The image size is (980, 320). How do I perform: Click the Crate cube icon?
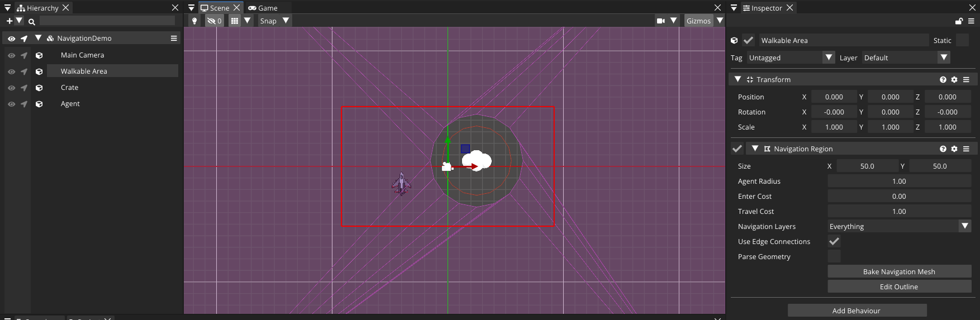tap(39, 88)
